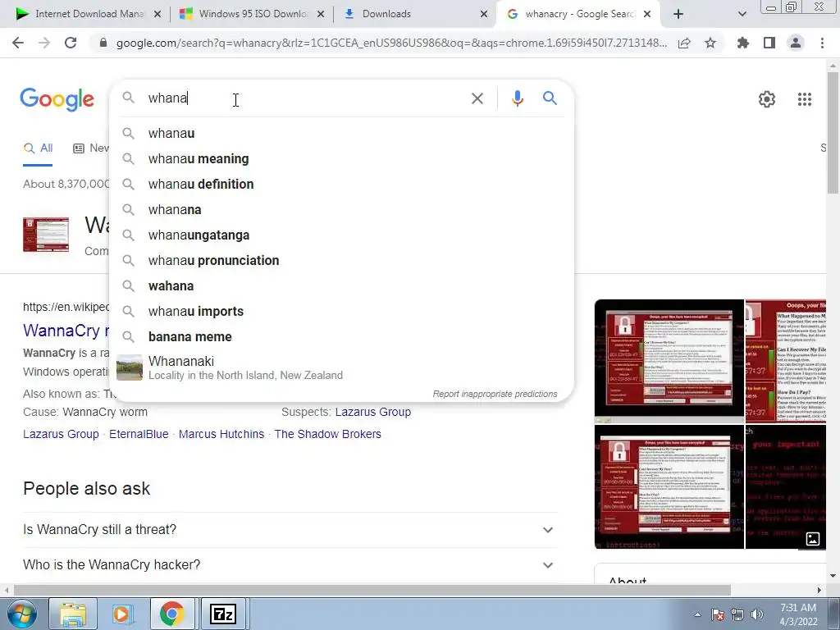The width and height of the screenshot is (840, 630).
Task: Start voice search with the microphone icon
Action: [517, 98]
